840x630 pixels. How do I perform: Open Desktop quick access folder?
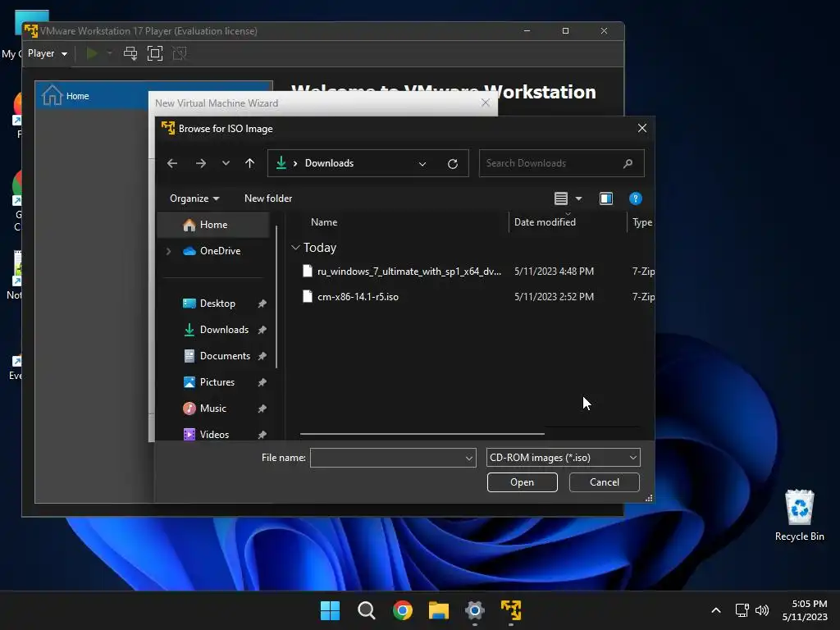pyautogui.click(x=217, y=304)
